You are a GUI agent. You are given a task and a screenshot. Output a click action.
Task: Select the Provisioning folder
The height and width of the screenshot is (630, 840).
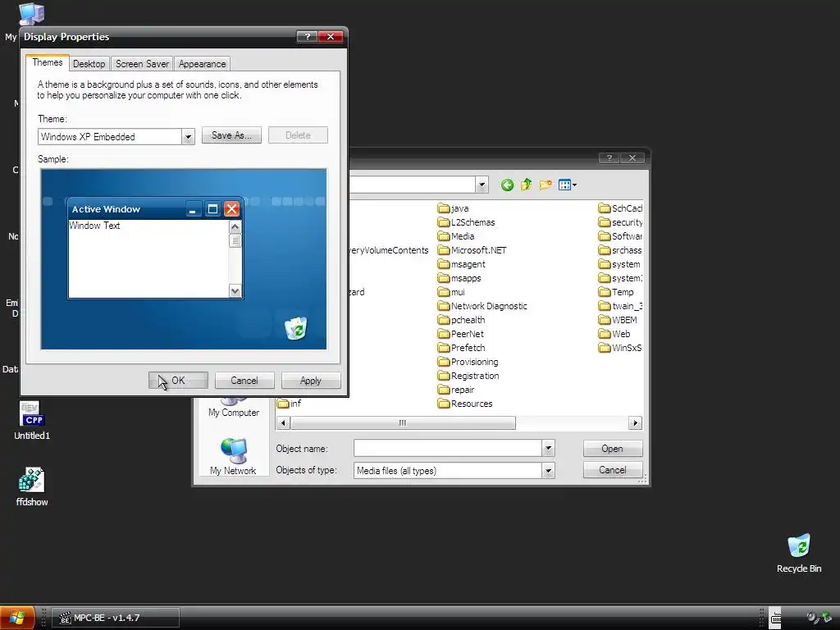(468, 362)
